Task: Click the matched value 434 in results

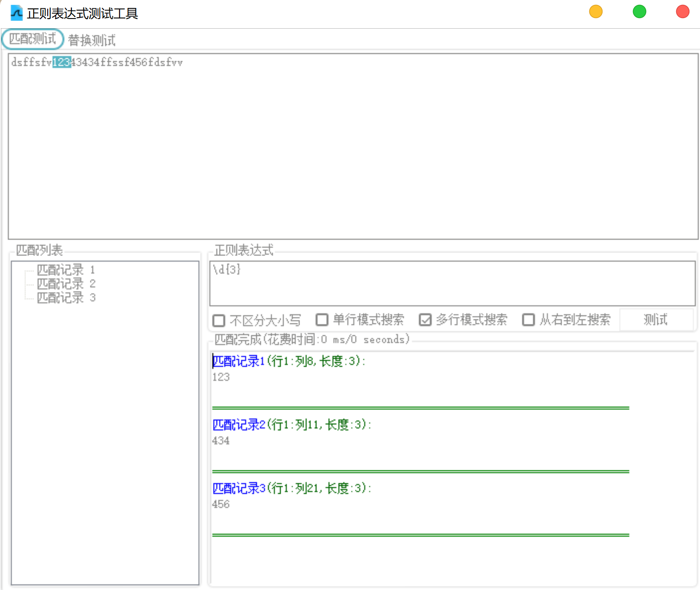Action: [x=221, y=440]
